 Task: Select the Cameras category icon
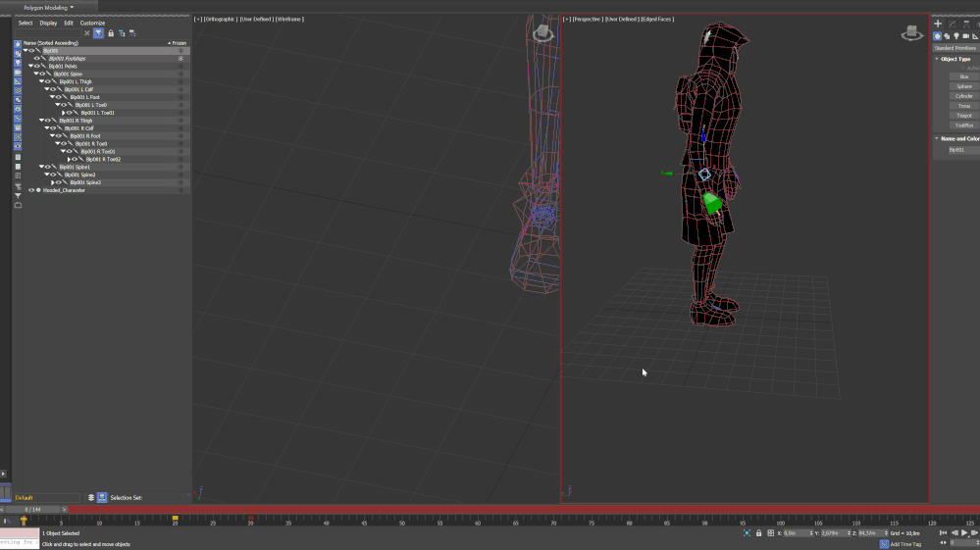click(964, 36)
